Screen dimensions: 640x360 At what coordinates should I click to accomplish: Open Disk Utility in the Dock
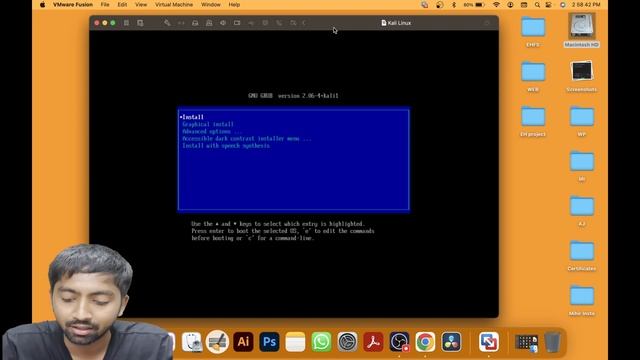click(x=192, y=342)
